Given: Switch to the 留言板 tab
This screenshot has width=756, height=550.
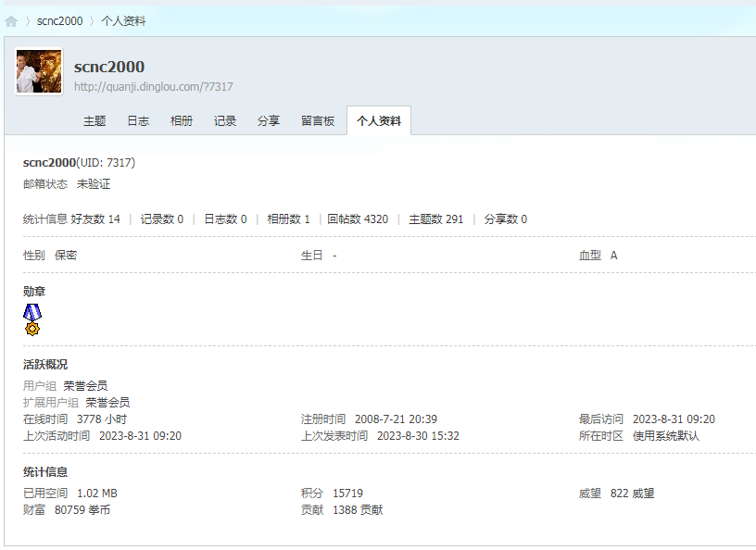Looking at the screenshot, I should [318, 121].
